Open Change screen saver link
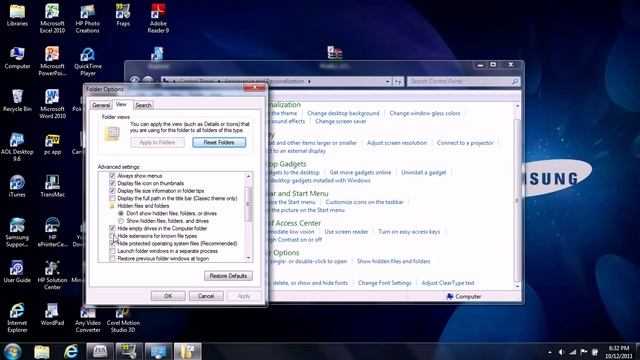This screenshot has height=360, width=640. pos(341,121)
